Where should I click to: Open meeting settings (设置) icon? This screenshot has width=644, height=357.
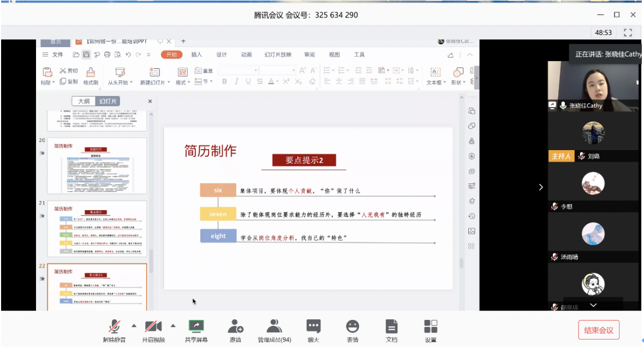[x=431, y=326]
